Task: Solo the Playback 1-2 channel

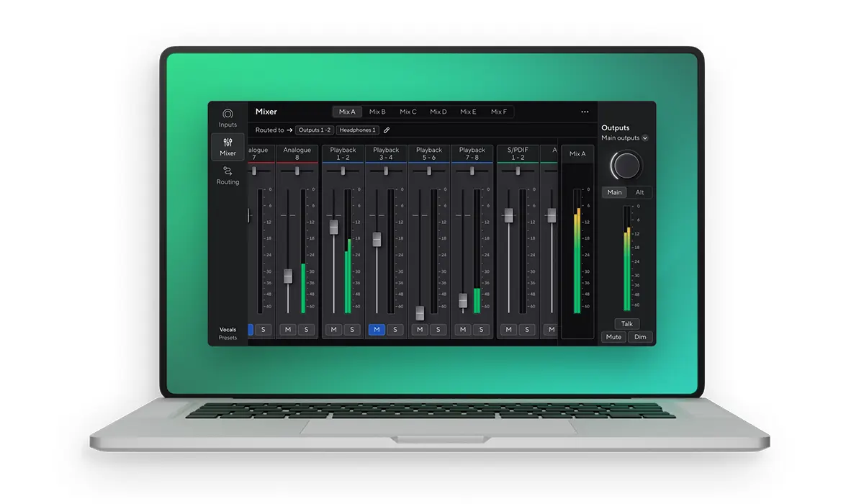Action: [x=351, y=329]
